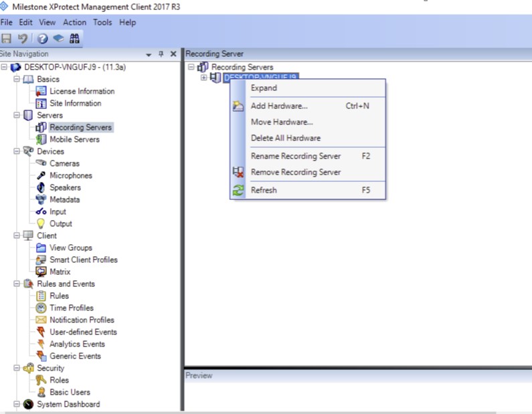
Task: Collapse the Devices tree node
Action: [17, 151]
